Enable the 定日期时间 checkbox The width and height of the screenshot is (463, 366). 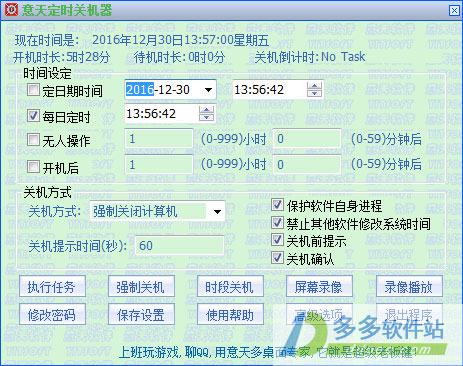pyautogui.click(x=33, y=89)
